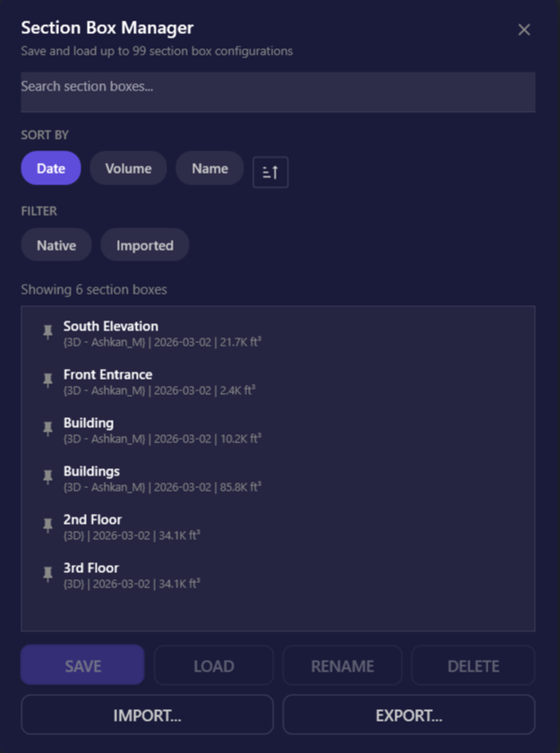Viewport: 560px width, 753px height.
Task: Switch sorting to Name
Action: pyautogui.click(x=209, y=167)
